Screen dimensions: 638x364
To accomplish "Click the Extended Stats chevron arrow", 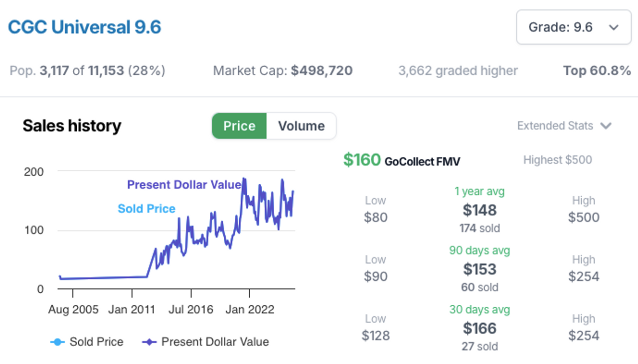I will pos(606,126).
